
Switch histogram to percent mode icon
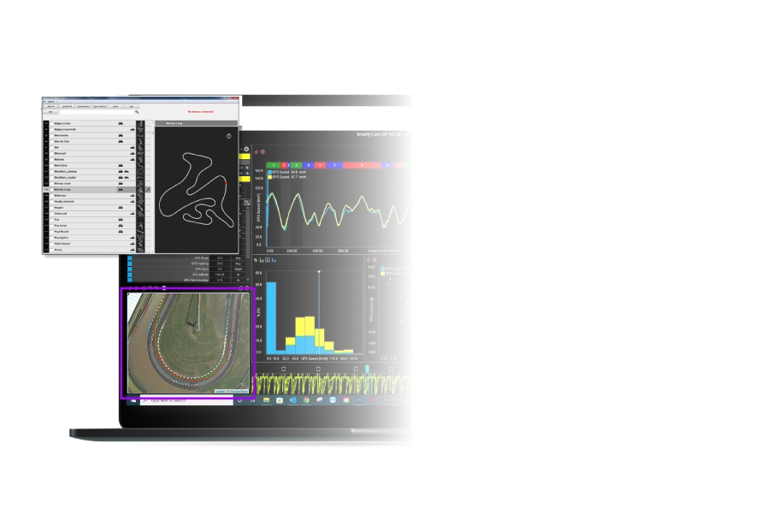click(x=257, y=259)
